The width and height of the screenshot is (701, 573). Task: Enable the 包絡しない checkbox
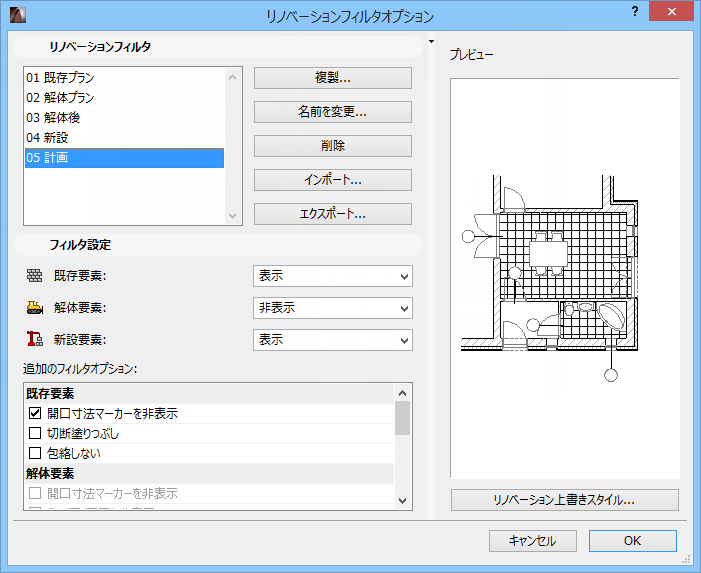[x=35, y=454]
